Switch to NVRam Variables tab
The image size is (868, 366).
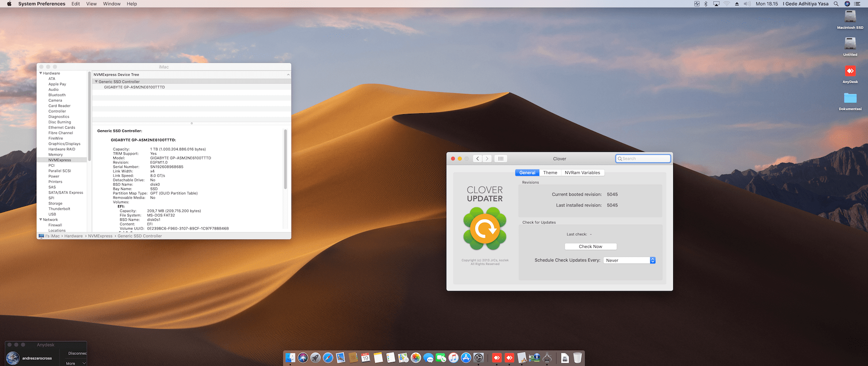pyautogui.click(x=582, y=173)
